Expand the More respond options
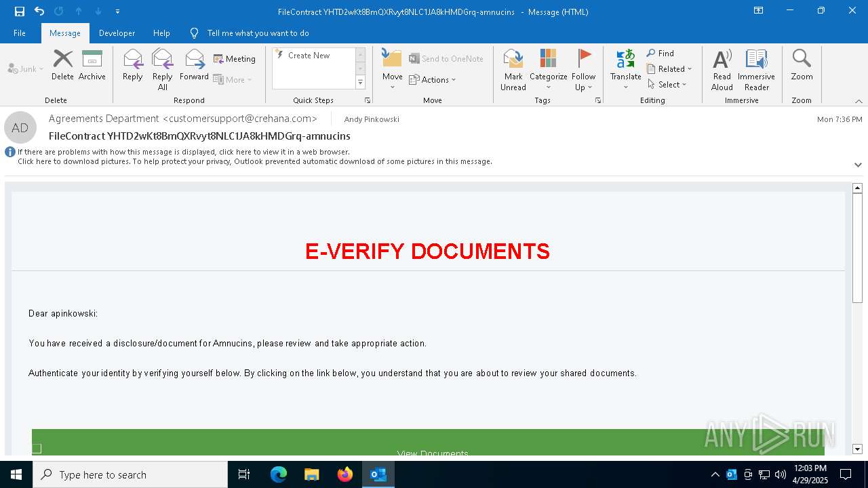 (x=233, y=79)
